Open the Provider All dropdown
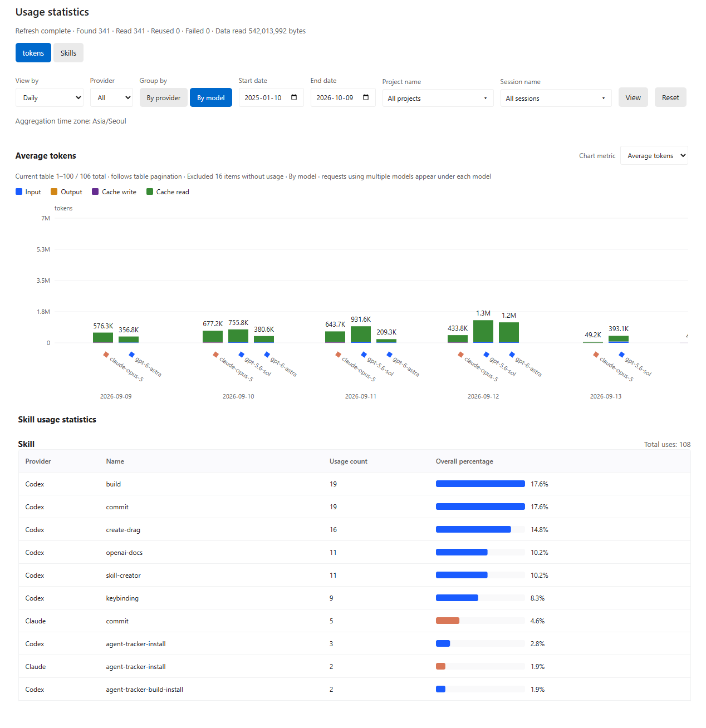The width and height of the screenshot is (706, 728). tap(111, 97)
